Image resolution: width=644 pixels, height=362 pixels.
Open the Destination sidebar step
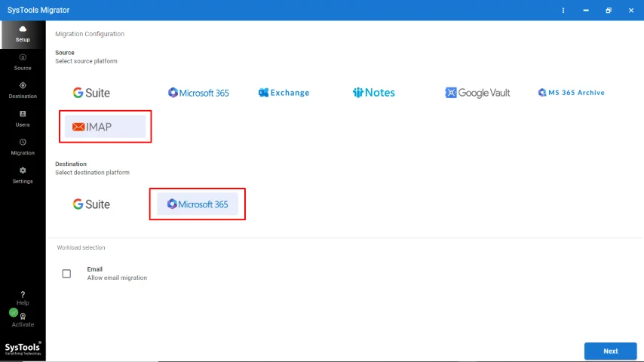tap(23, 90)
